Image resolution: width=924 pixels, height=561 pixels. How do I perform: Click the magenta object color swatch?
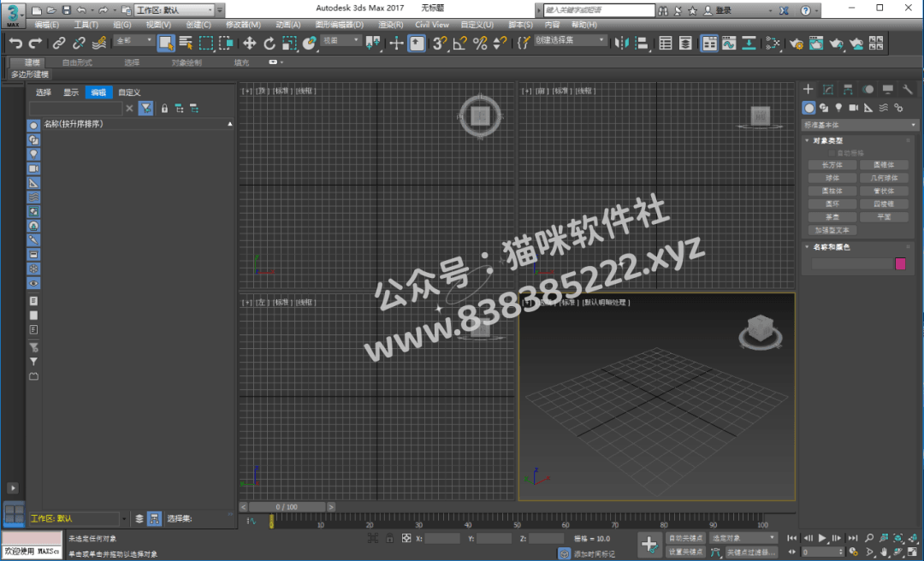click(x=900, y=263)
